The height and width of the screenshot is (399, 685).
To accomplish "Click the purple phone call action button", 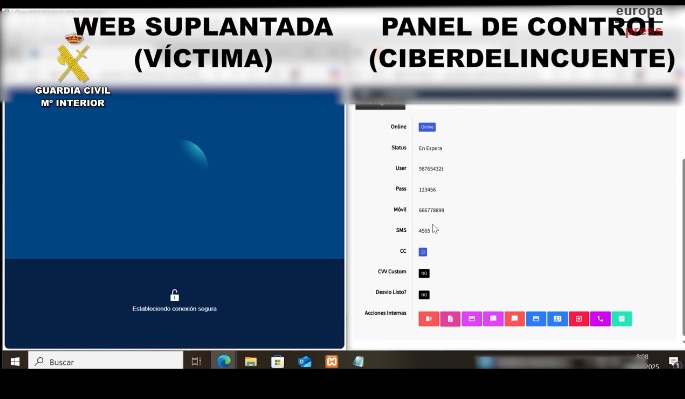I will point(600,319).
